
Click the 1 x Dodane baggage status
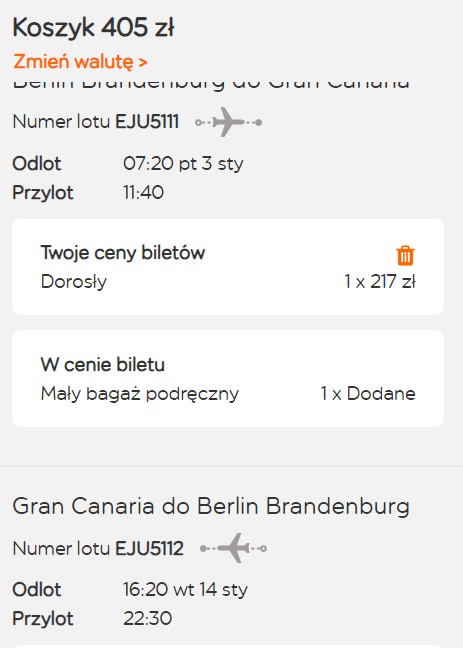[x=368, y=393]
